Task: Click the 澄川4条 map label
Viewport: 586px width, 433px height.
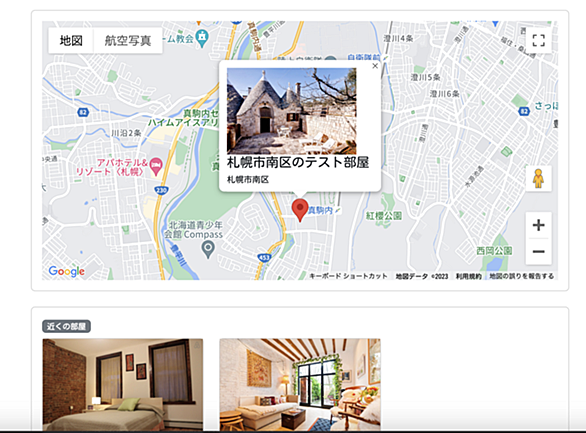Action: (x=398, y=38)
